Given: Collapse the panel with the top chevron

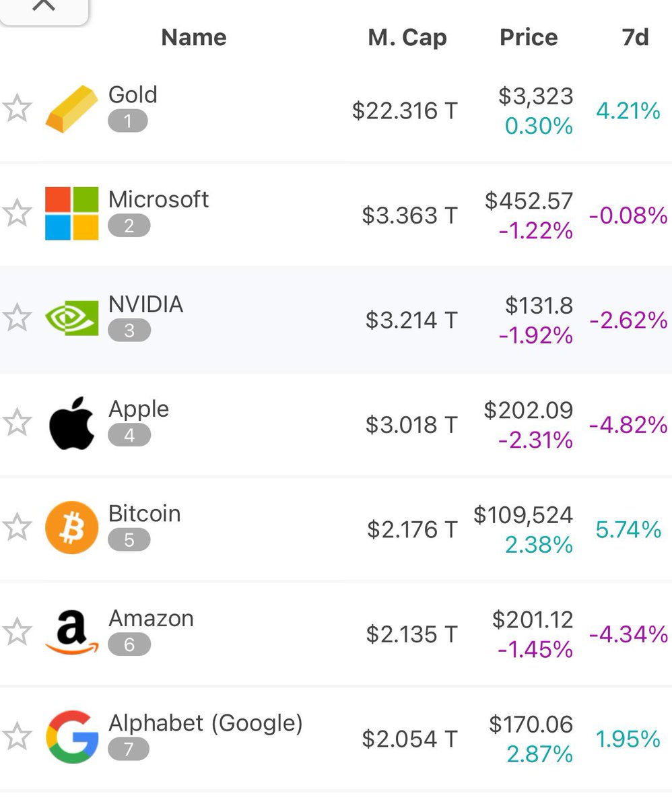Looking at the screenshot, I should 44,8.
